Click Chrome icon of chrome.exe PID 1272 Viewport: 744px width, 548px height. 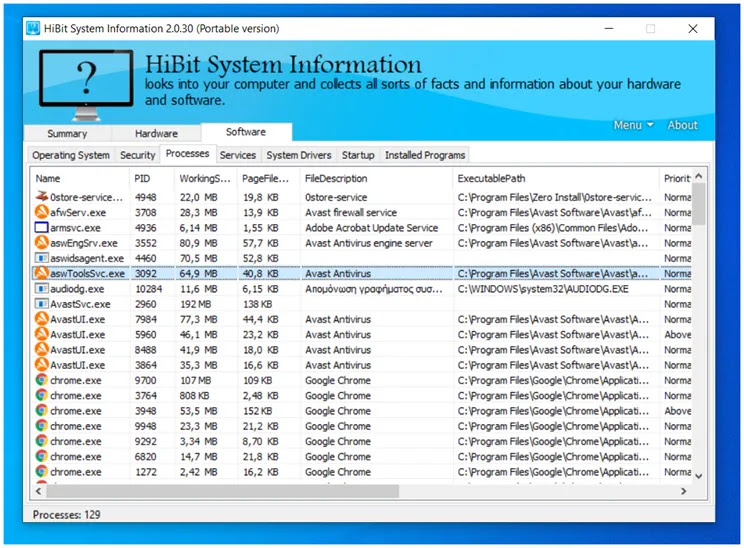pos(42,472)
